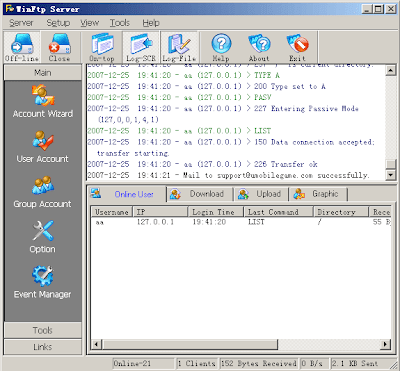The width and height of the screenshot is (400, 371).
Task: Click the Graphic tab icon
Action: tap(299, 194)
